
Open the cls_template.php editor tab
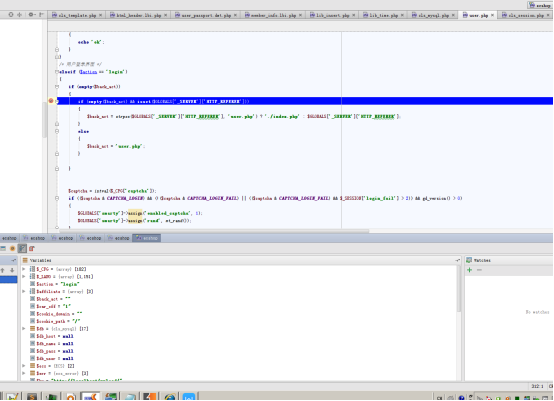(74, 15)
